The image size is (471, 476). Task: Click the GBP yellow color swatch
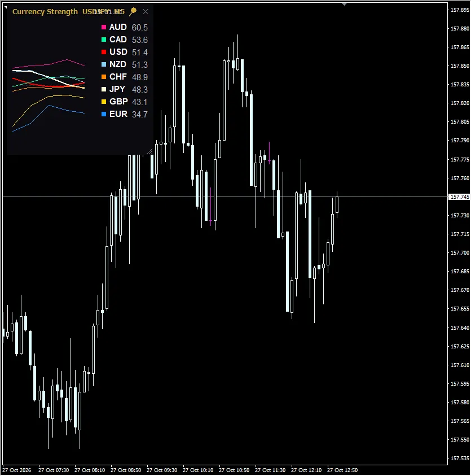click(x=104, y=102)
